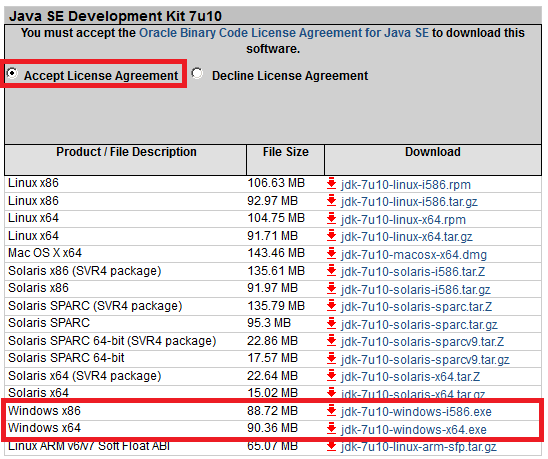The height and width of the screenshot is (459, 548).
Task: Download jdk-7u10-linux-arm-sfp.tar.gz file
Action: [419, 446]
